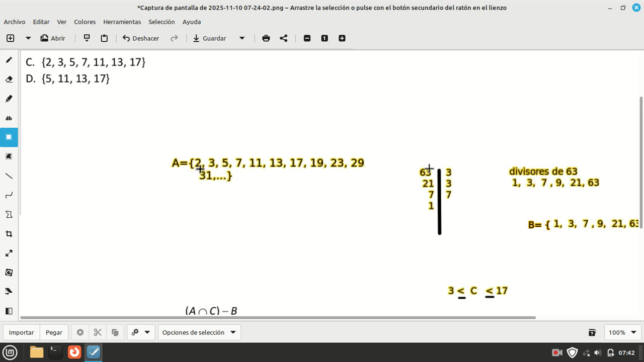Click the '3 ≤ C ≤ 17' text on canvas
The width and height of the screenshot is (644, 362).
pyautogui.click(x=477, y=291)
